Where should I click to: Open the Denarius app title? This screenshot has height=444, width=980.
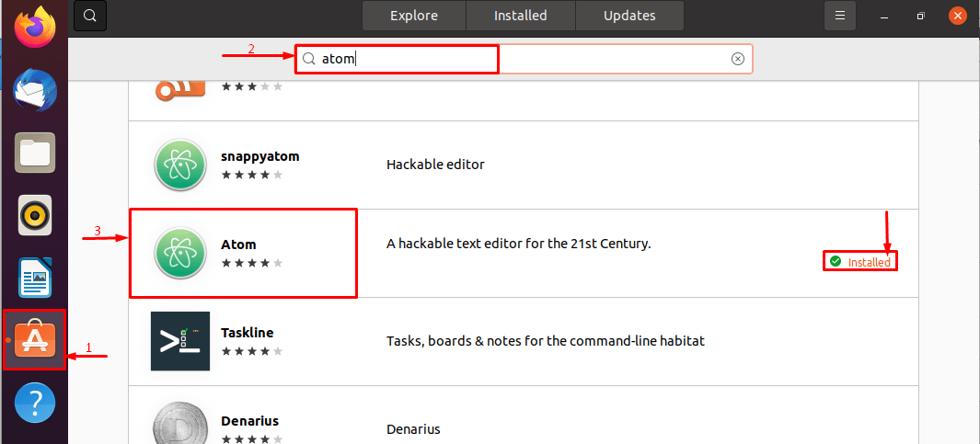[250, 420]
